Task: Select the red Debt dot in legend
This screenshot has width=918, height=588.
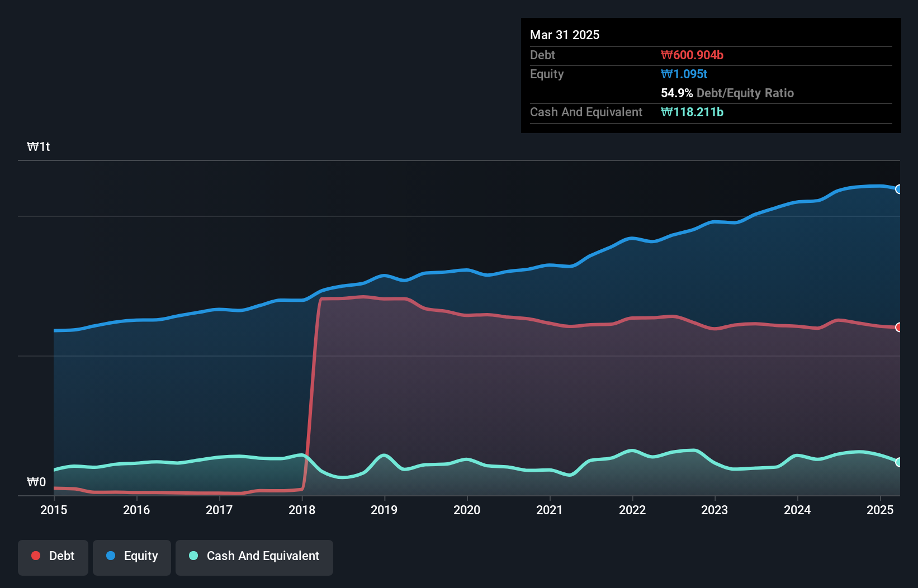Action: tap(36, 556)
